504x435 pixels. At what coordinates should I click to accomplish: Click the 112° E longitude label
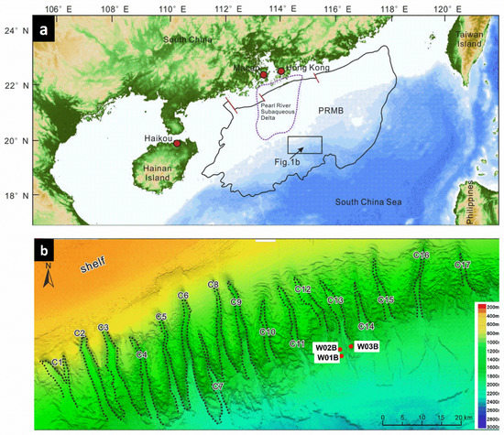click(228, 9)
